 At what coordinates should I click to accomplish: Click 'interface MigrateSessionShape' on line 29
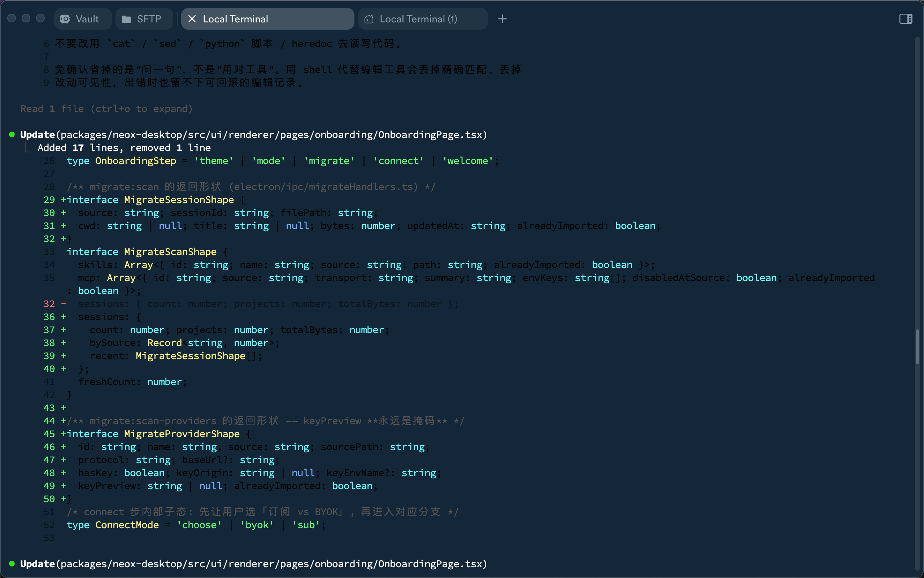[x=150, y=199]
